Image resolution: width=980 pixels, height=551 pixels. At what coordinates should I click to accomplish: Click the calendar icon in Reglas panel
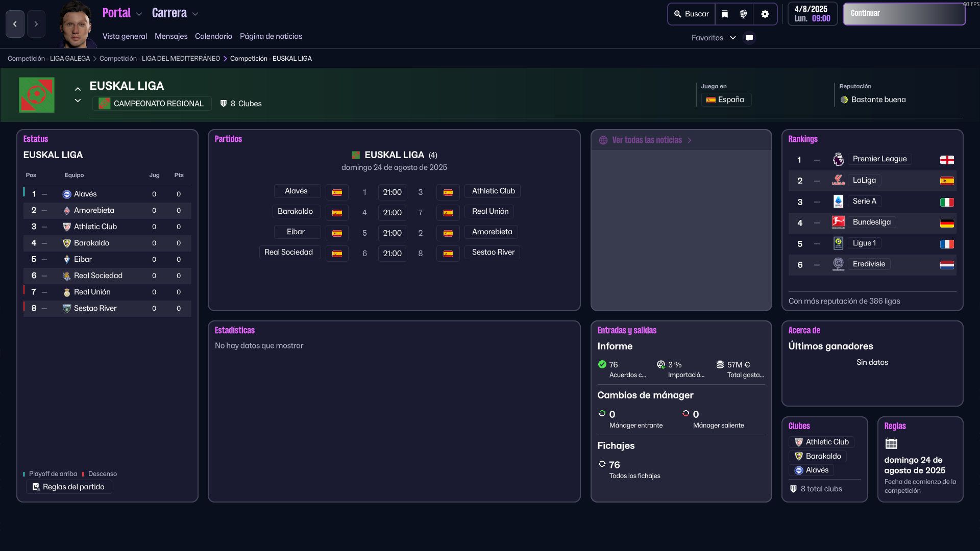[891, 443]
